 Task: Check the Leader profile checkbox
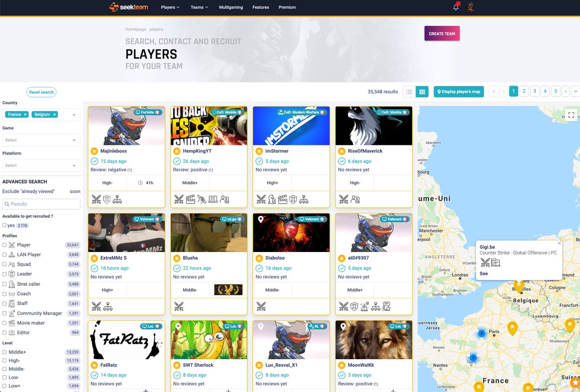(x=4, y=274)
